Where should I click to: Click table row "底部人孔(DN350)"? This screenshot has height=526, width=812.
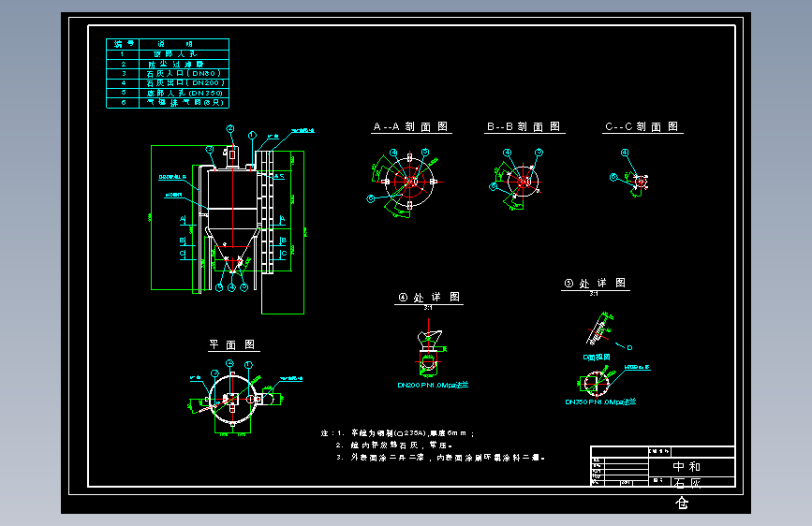[168, 94]
